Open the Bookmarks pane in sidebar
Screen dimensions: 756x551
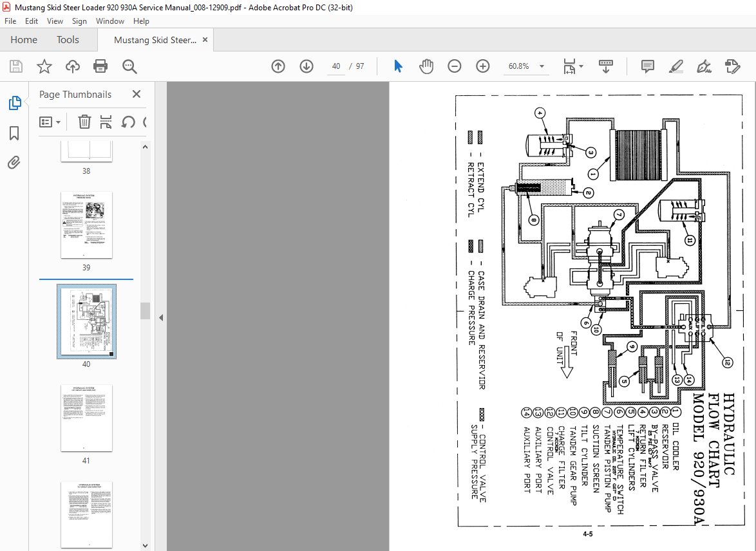click(x=14, y=133)
